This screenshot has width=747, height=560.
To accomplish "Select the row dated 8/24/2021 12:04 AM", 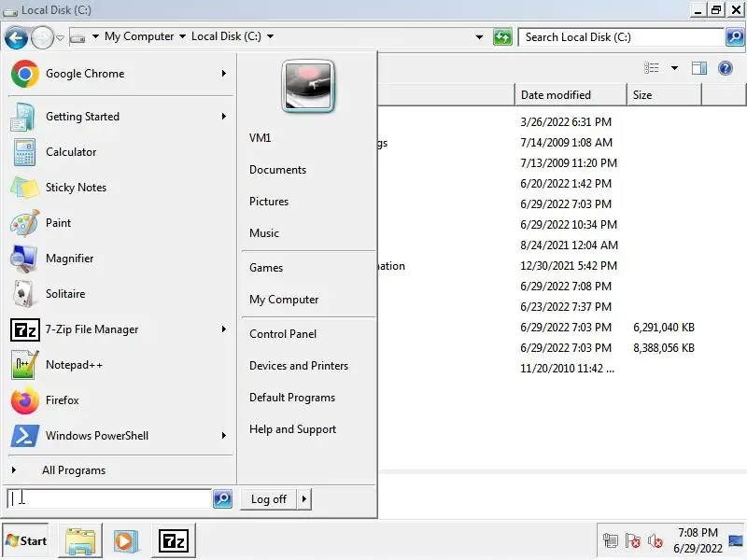I will (562, 245).
